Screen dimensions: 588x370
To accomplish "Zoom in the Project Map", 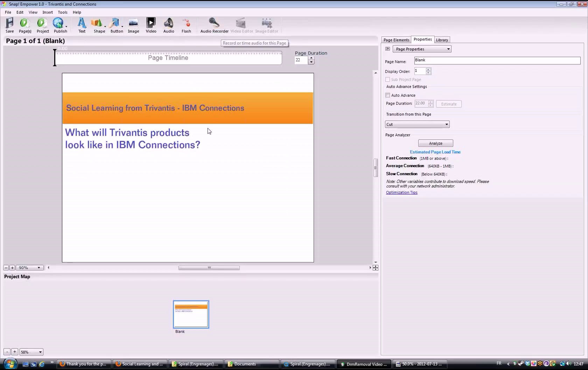I will pos(15,352).
